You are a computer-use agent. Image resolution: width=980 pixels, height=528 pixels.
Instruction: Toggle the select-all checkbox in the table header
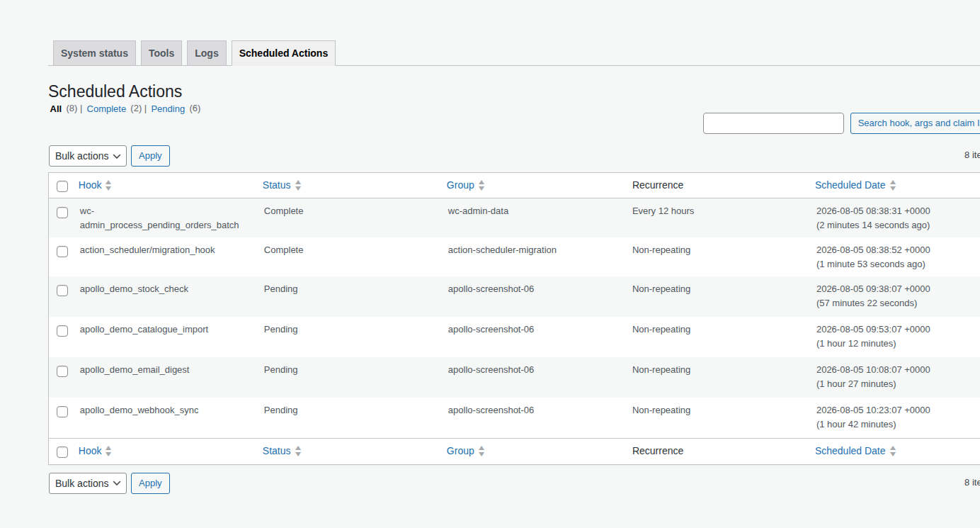click(62, 186)
